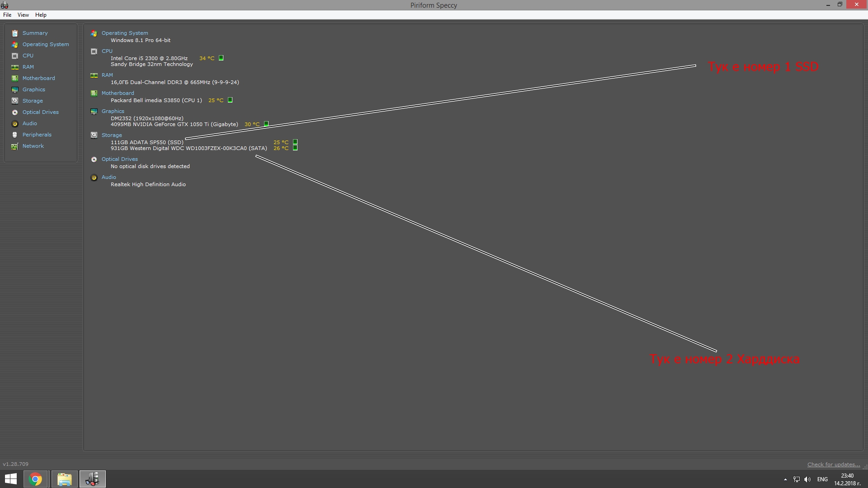Screen dimensions: 868x488
Task: Click the Audio speaker icon in sidebar
Action: [15, 123]
